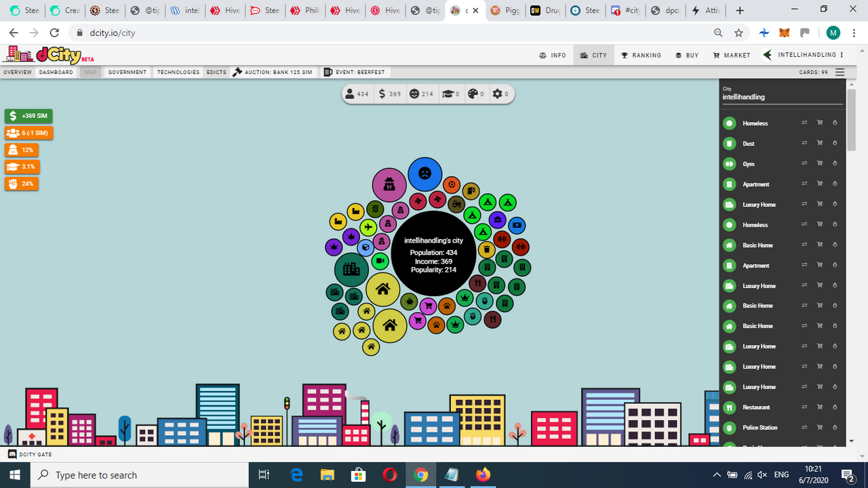Select the orange soccer ball bubble
Viewport: 868px width, 488px height.
coord(452,184)
